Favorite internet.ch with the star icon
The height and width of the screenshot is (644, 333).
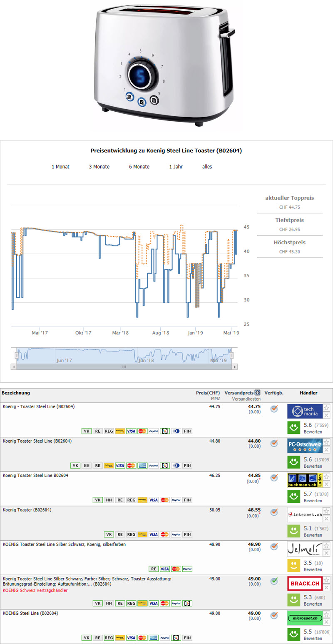pyautogui.click(x=327, y=511)
